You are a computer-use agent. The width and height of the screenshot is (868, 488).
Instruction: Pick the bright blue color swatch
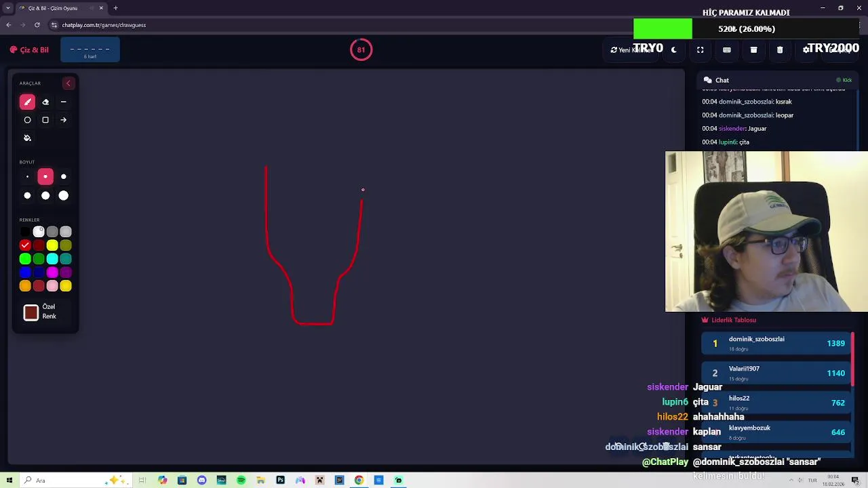25,272
